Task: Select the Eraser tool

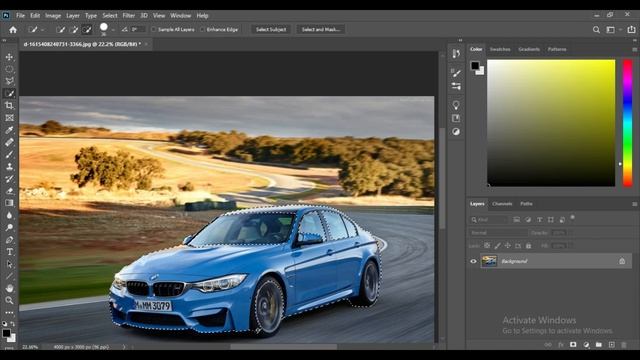Action: [9, 191]
